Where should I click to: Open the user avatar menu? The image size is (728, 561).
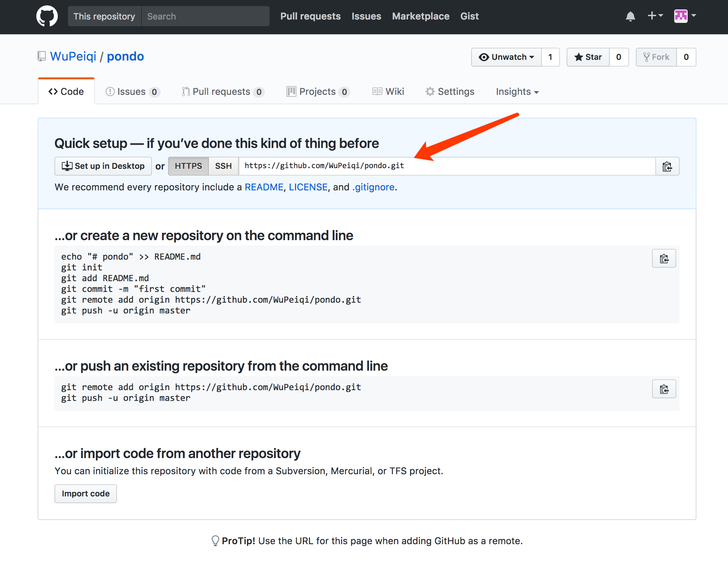(x=685, y=16)
